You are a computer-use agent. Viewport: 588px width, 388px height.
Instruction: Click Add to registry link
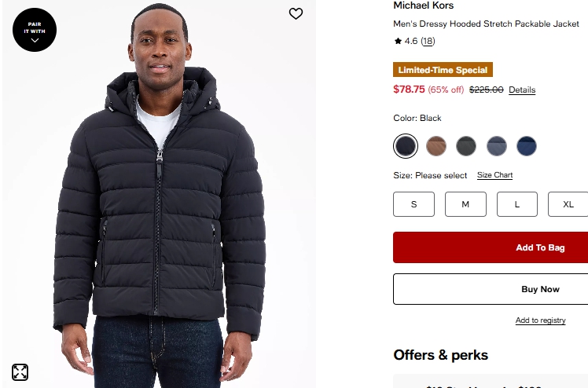[540, 320]
